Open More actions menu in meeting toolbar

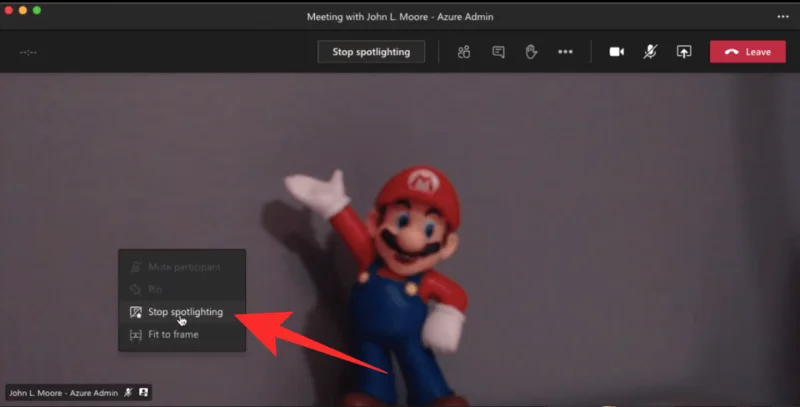click(x=565, y=52)
